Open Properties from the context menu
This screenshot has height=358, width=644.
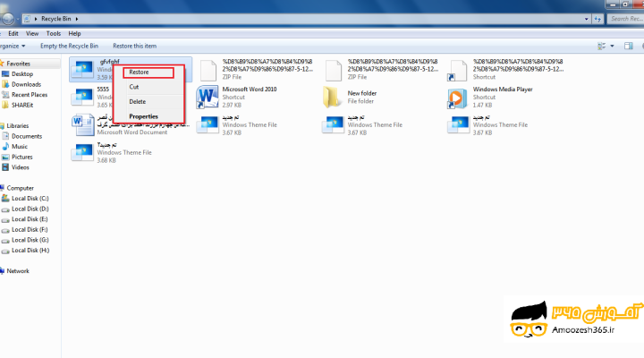pyautogui.click(x=143, y=116)
